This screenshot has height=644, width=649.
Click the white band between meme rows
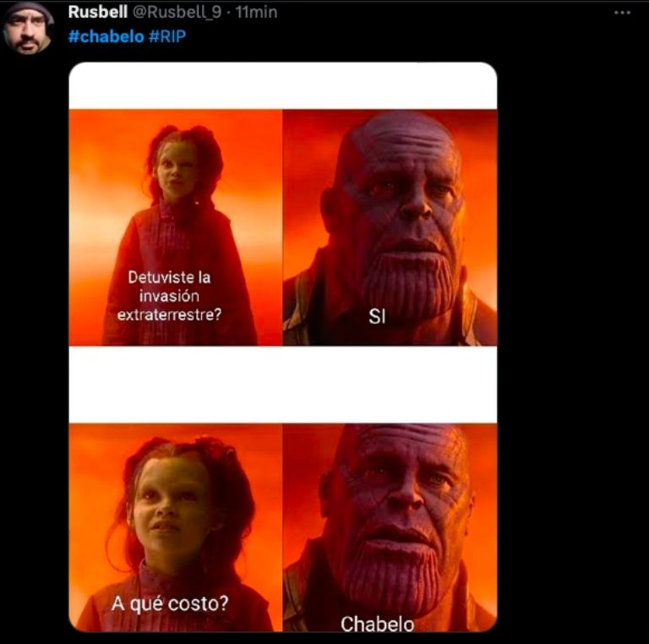(x=282, y=385)
